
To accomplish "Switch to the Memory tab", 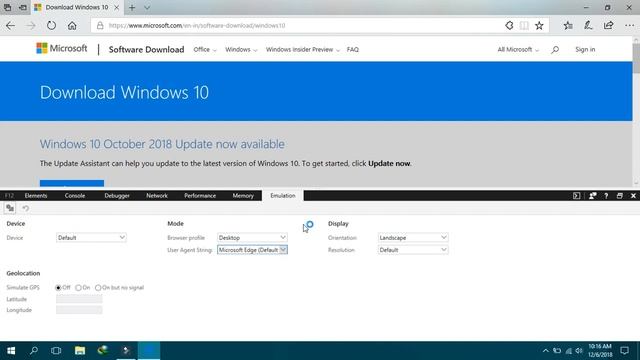I will [x=243, y=196].
